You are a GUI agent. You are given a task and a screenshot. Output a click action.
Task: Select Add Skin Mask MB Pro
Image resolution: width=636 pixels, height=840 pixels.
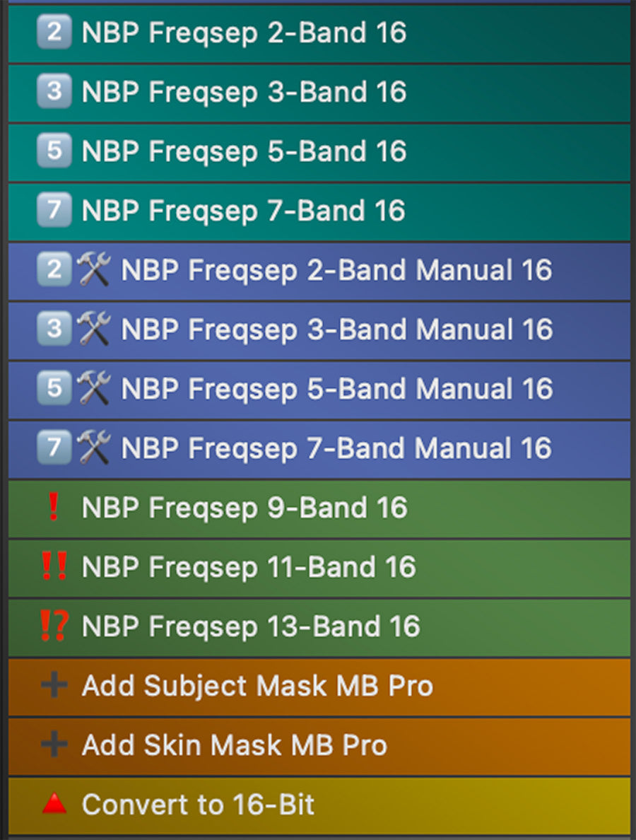(x=235, y=746)
